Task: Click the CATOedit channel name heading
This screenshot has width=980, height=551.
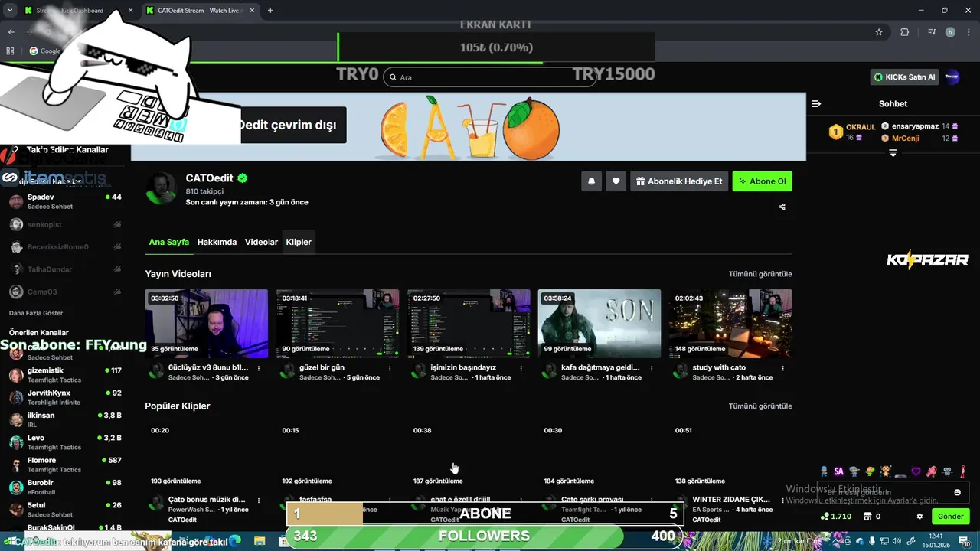Action: click(x=209, y=178)
